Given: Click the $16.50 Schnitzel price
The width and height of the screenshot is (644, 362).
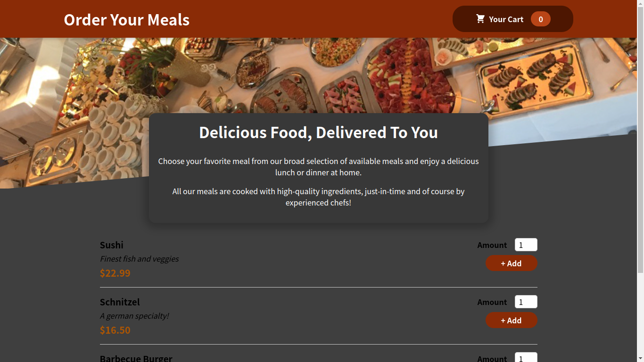Looking at the screenshot, I should [115, 330].
